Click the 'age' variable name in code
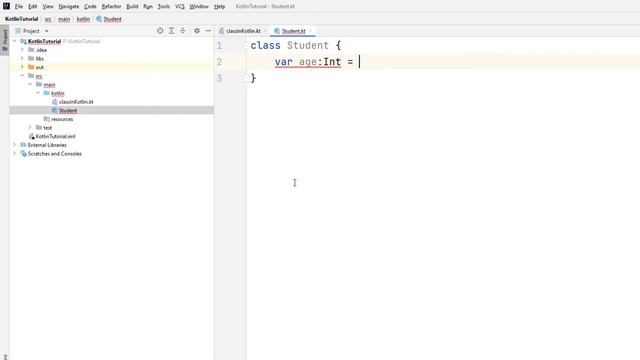Image resolution: width=640 pixels, height=360 pixels. [308, 62]
